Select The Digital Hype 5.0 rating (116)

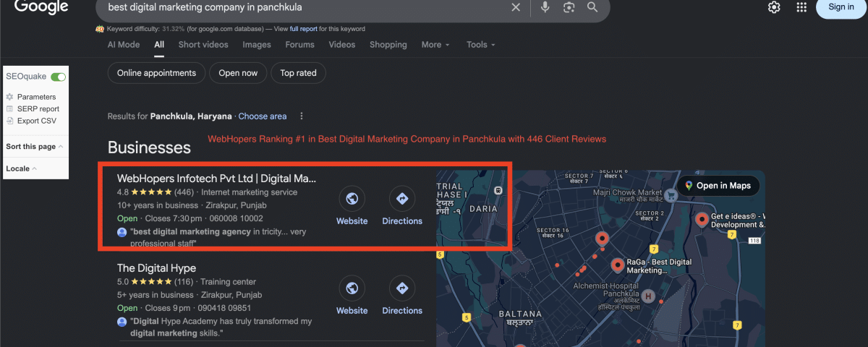coord(156,282)
